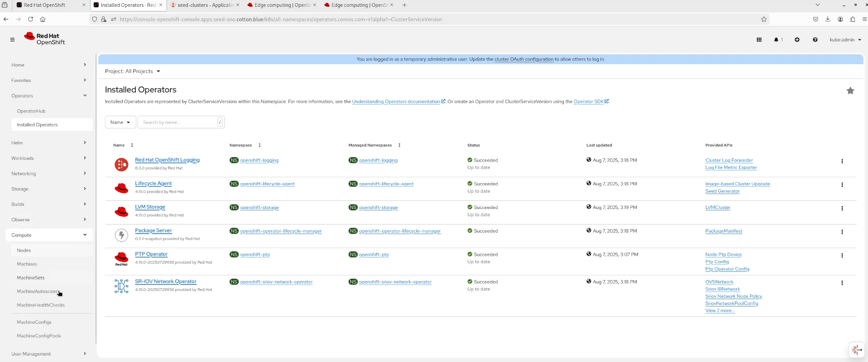Expand the Favorites navigation section
Image resolution: width=868 pixels, height=362 pixels.
[x=48, y=80]
